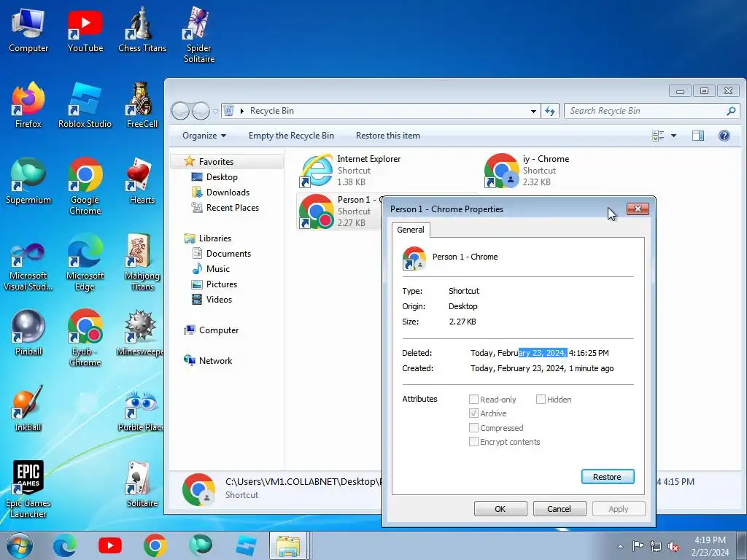Tick the Encrypt contents checkbox

[473, 441]
